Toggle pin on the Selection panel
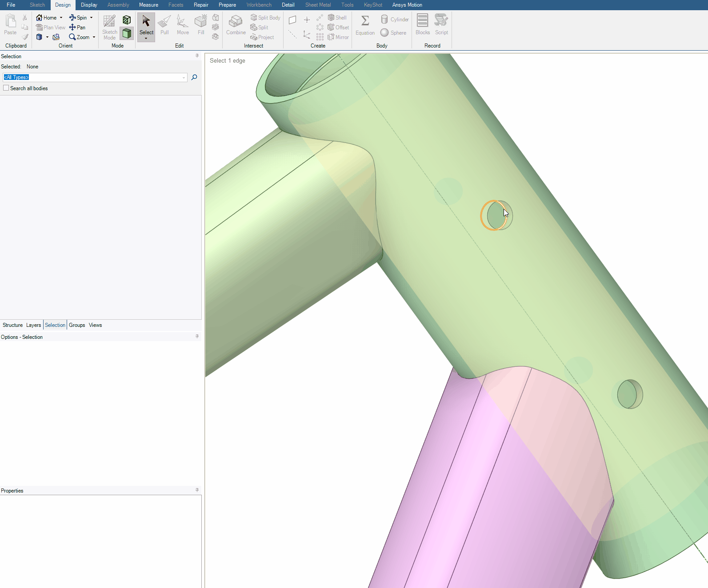 pyautogui.click(x=197, y=56)
